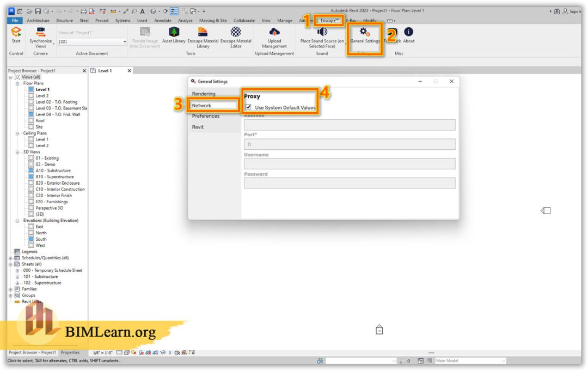Viewport: 588px width, 371px height.
Task: Select the Roof floor plan
Action: [x=40, y=121]
